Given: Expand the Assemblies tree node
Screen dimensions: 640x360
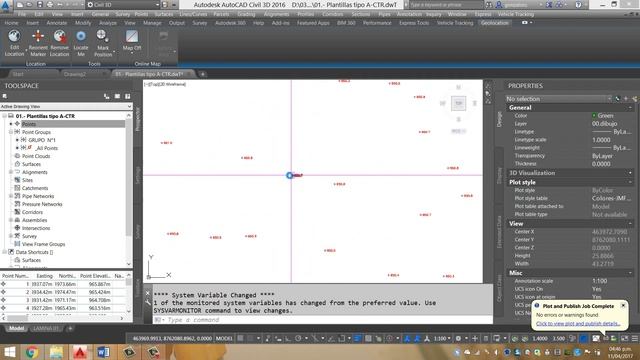Looking at the screenshot, I should pos(11,220).
